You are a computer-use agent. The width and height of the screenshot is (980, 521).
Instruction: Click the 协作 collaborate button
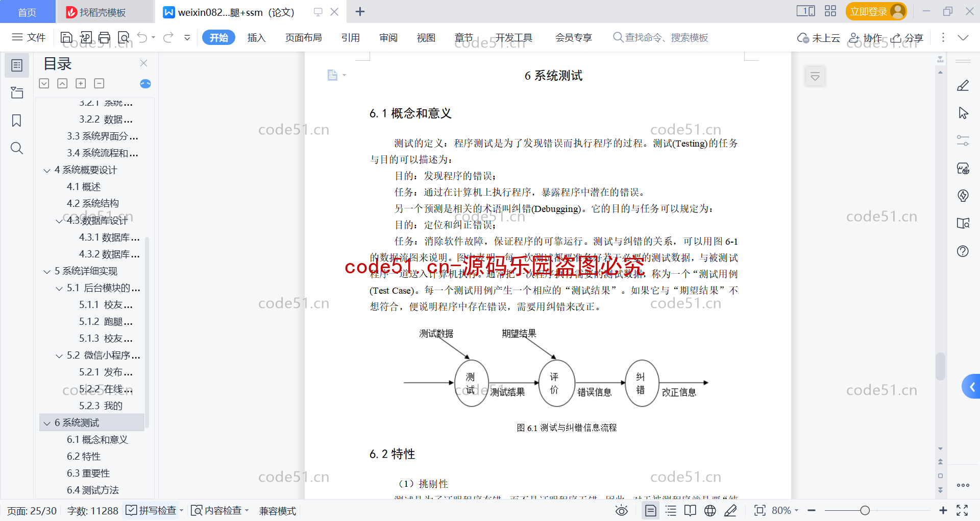(x=866, y=38)
